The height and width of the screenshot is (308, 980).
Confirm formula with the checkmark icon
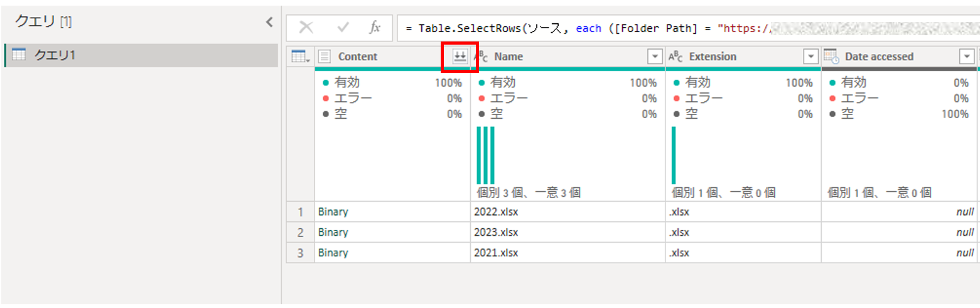(x=343, y=27)
